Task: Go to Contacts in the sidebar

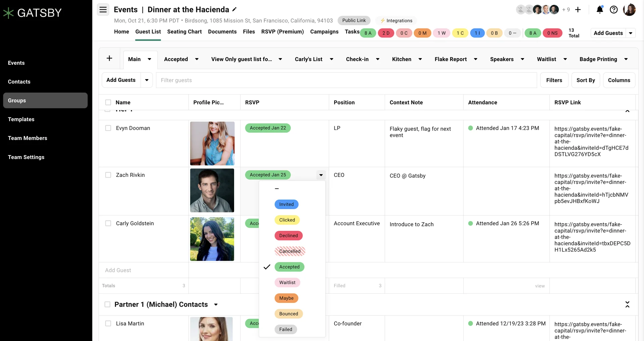Action: pos(19,82)
